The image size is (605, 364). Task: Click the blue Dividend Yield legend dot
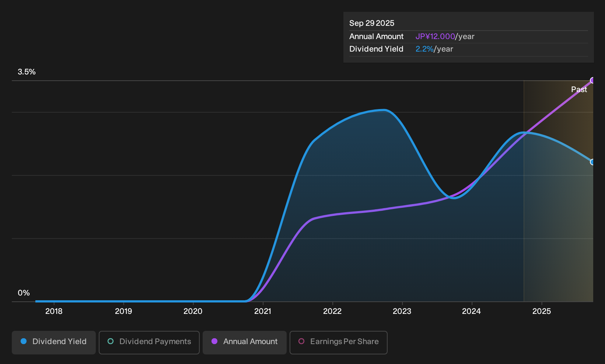24,341
